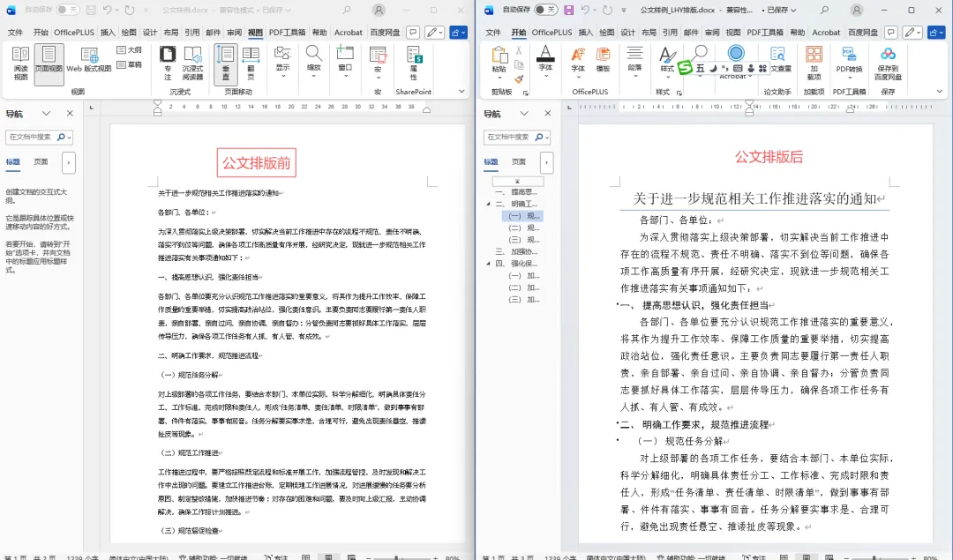Switch to 页面 tab in right navigation pane
Viewport: 953px width, 560px height.
click(519, 162)
